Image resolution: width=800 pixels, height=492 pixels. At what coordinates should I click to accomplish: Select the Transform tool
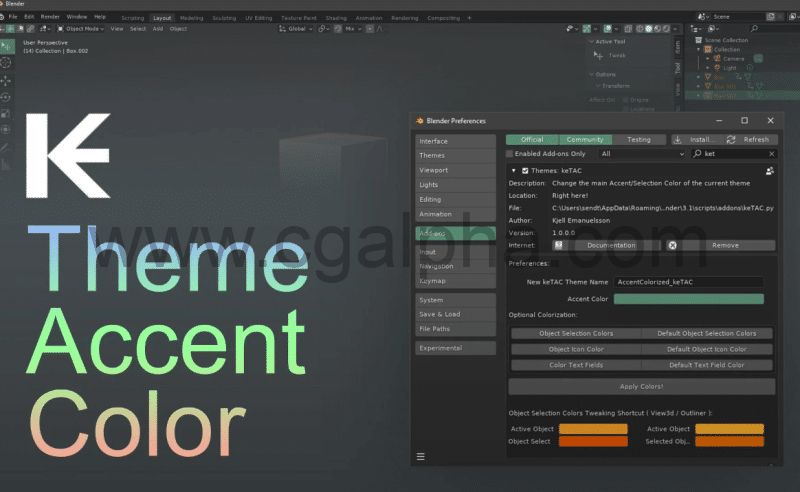click(x=6, y=130)
